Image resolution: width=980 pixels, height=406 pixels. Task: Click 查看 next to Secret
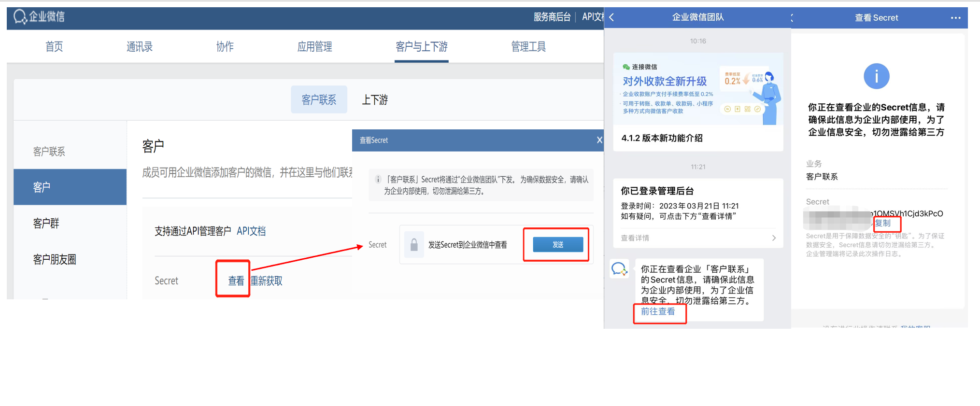pos(236,280)
